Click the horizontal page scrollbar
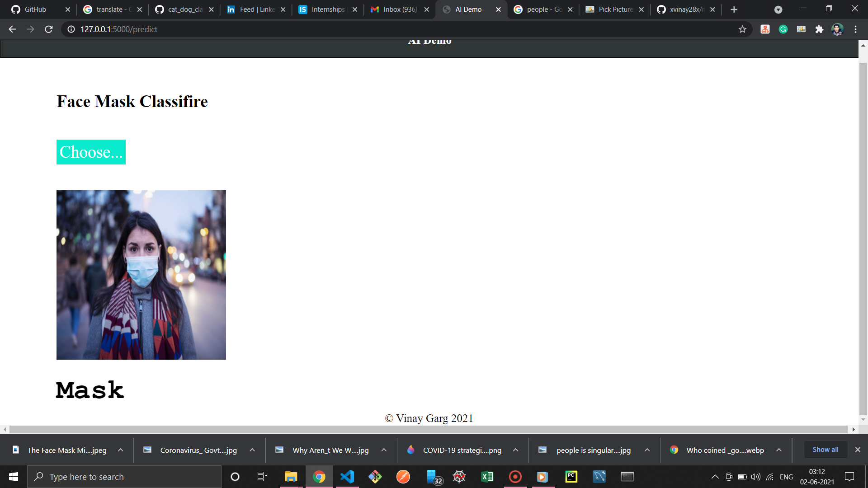The image size is (868, 488). click(x=428, y=429)
